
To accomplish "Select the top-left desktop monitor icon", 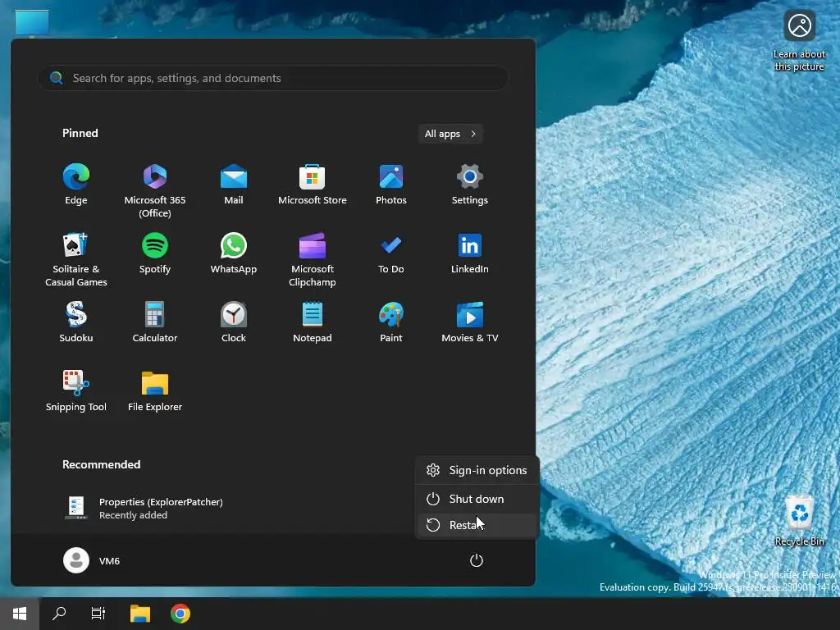I will tap(32, 22).
